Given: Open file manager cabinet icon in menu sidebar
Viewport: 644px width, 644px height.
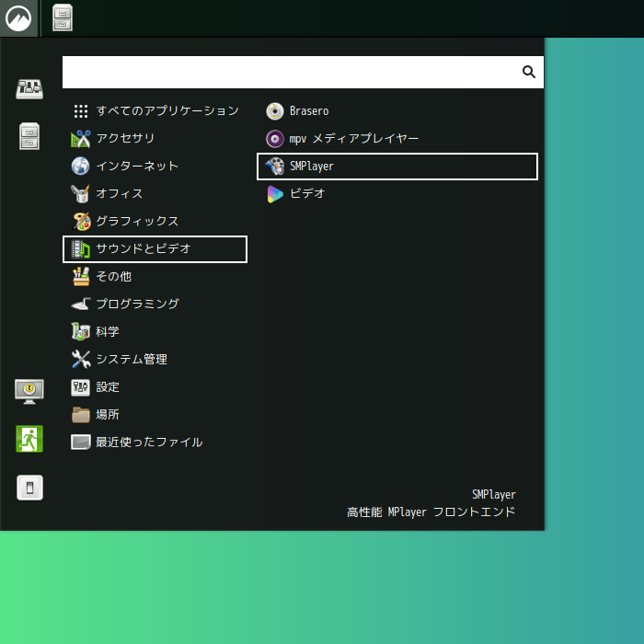Looking at the screenshot, I should point(29,136).
